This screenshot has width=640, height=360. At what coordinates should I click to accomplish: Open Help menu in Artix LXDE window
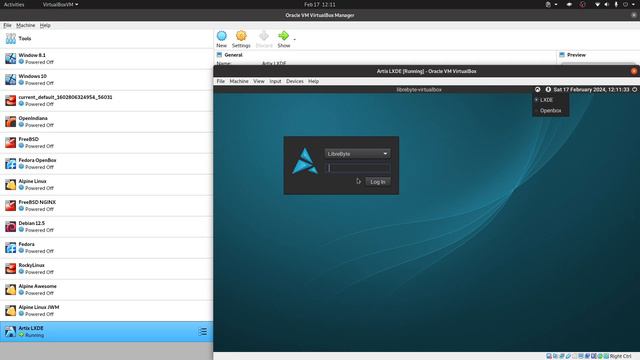click(313, 81)
